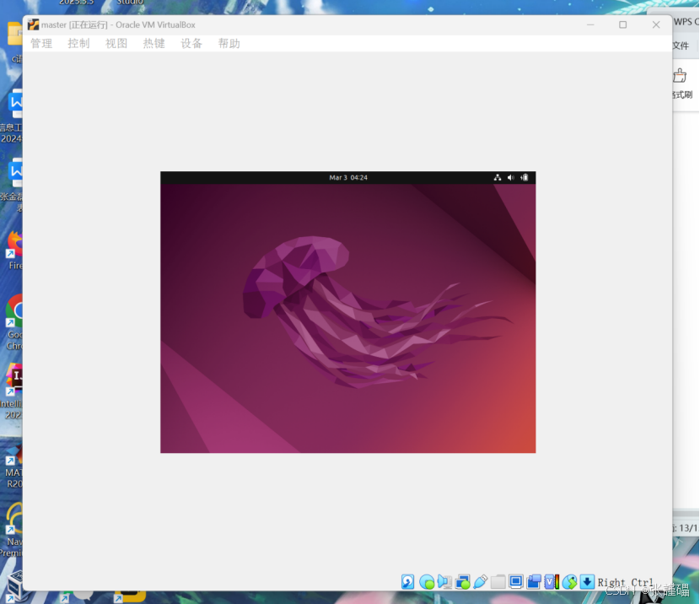Screen dimensions: 700x604
Task: Click the Ubuntu clock Mar 3 04:24
Action: 348,177
